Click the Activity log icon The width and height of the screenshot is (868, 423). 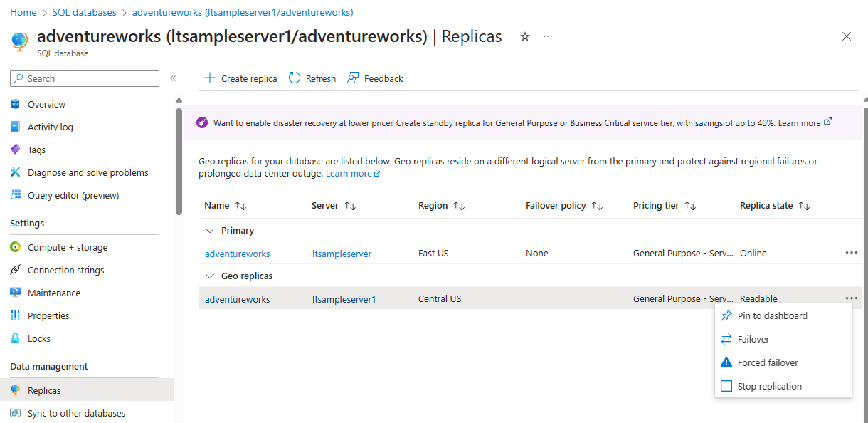(x=16, y=127)
